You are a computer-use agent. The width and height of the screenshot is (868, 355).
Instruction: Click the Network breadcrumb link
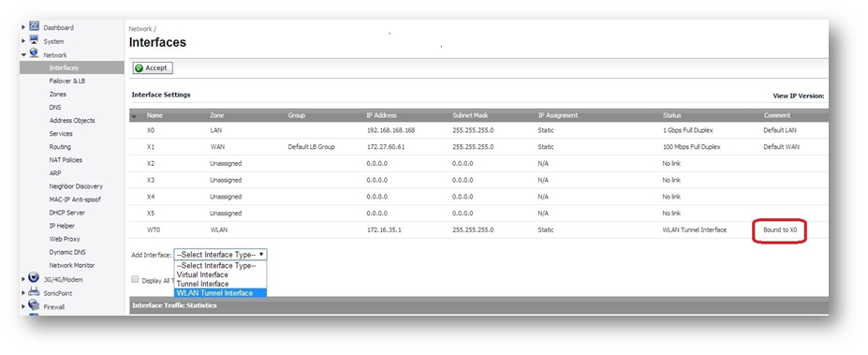click(140, 28)
